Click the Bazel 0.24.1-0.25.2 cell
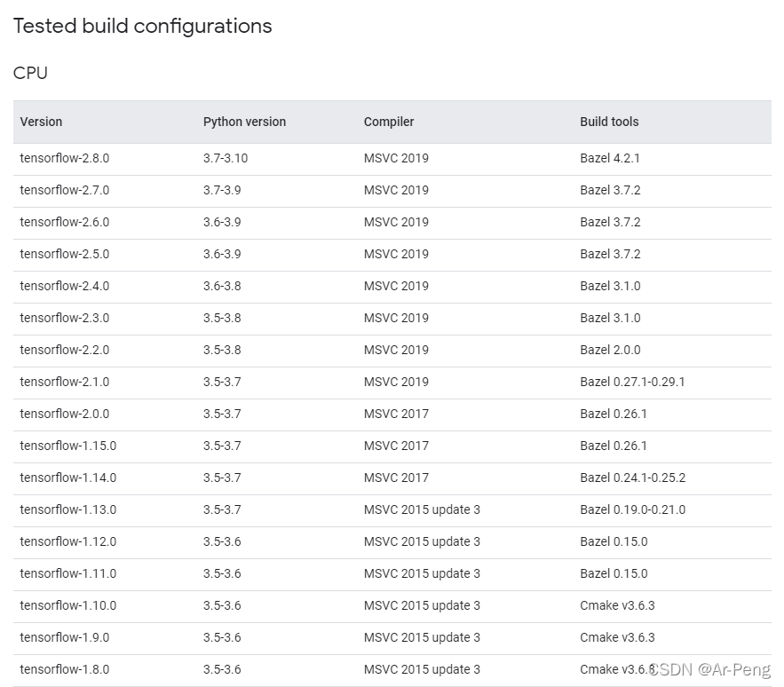The width and height of the screenshot is (784, 687). pos(632,478)
